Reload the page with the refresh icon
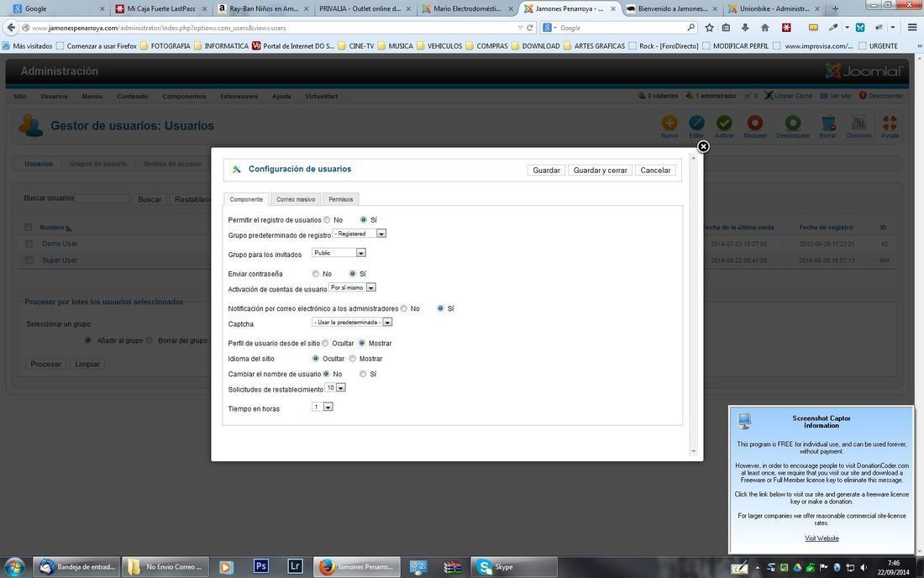Screen dimensions: 924x578 coord(530,28)
